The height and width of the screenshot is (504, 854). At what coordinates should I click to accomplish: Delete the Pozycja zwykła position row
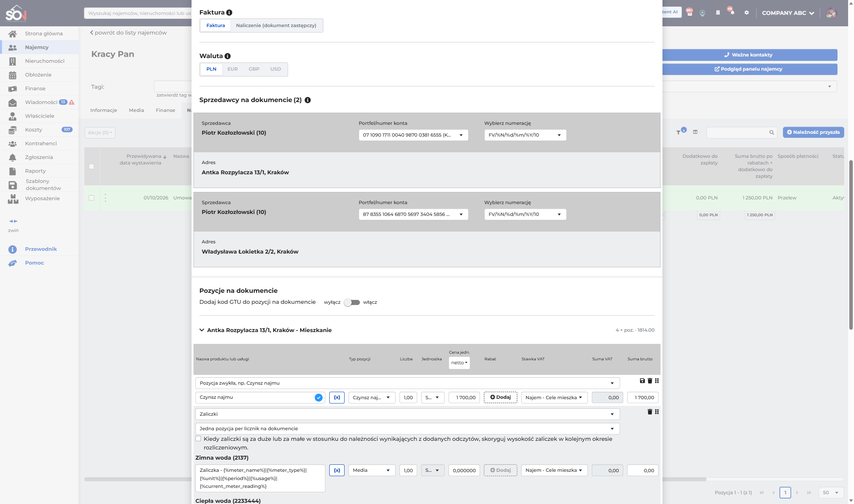pos(650,381)
